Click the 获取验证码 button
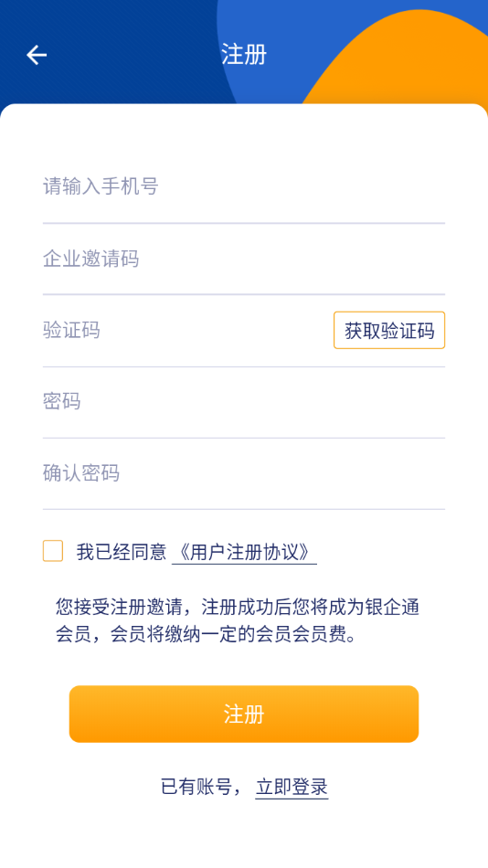The width and height of the screenshot is (488, 868). [389, 331]
